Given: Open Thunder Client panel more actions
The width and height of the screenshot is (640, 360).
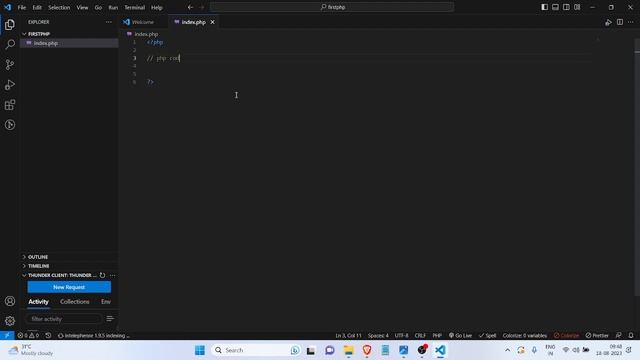Looking at the screenshot, I should (x=112, y=275).
